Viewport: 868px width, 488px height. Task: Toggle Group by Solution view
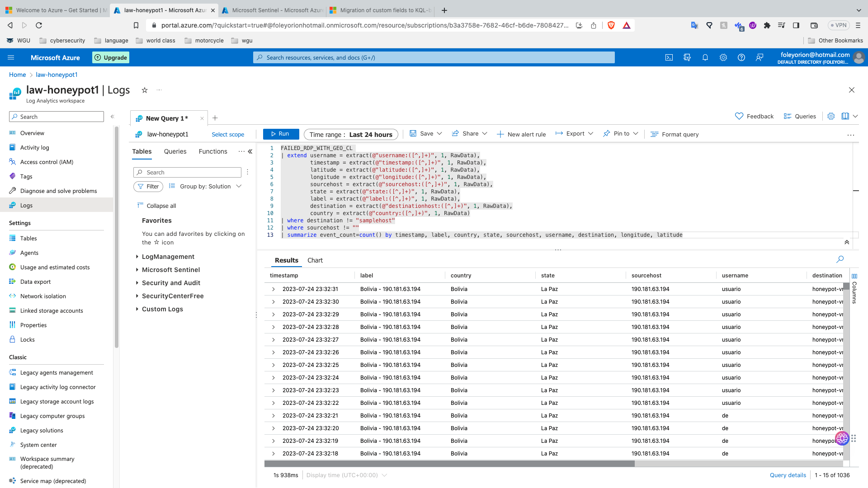204,186
